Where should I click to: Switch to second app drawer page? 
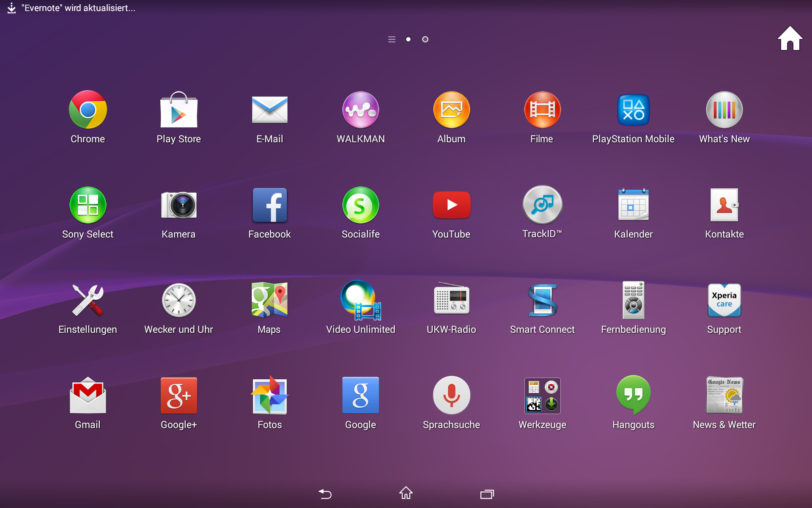425,39
